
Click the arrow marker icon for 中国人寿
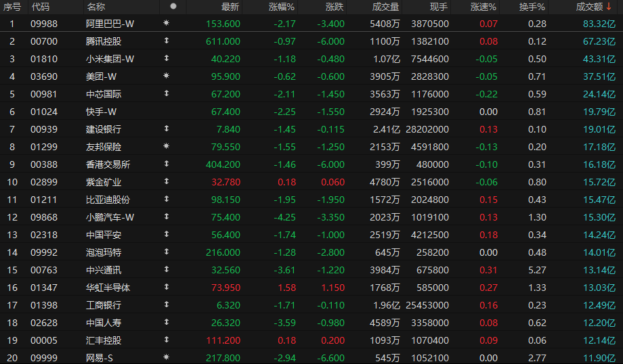point(167,322)
